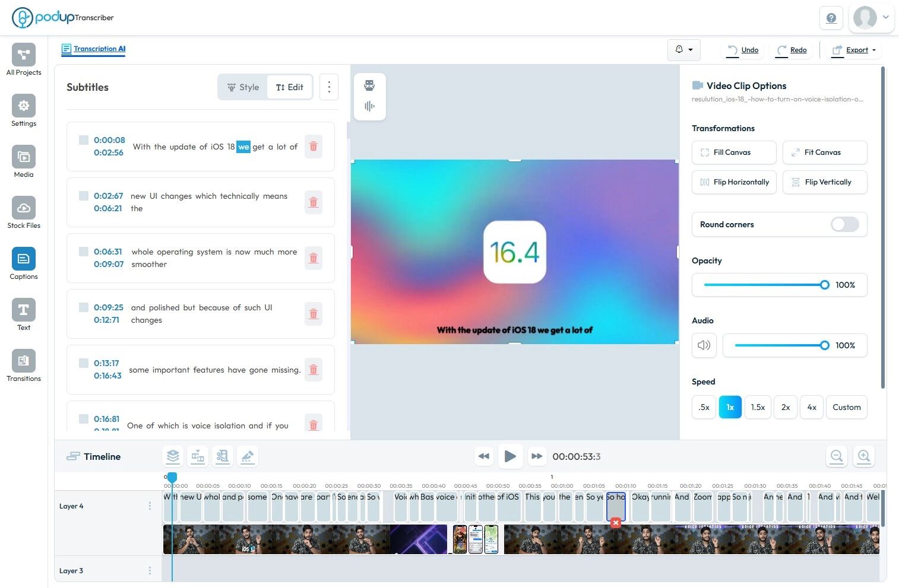This screenshot has height=588, width=899.
Task: Check the 0:16:81 subtitle checkbox
Action: (84, 419)
